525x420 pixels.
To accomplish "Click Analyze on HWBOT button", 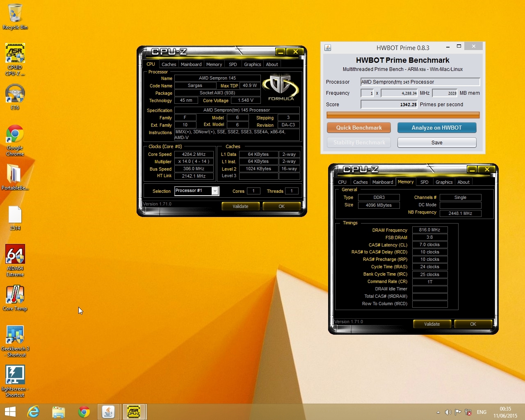I will coord(437,128).
